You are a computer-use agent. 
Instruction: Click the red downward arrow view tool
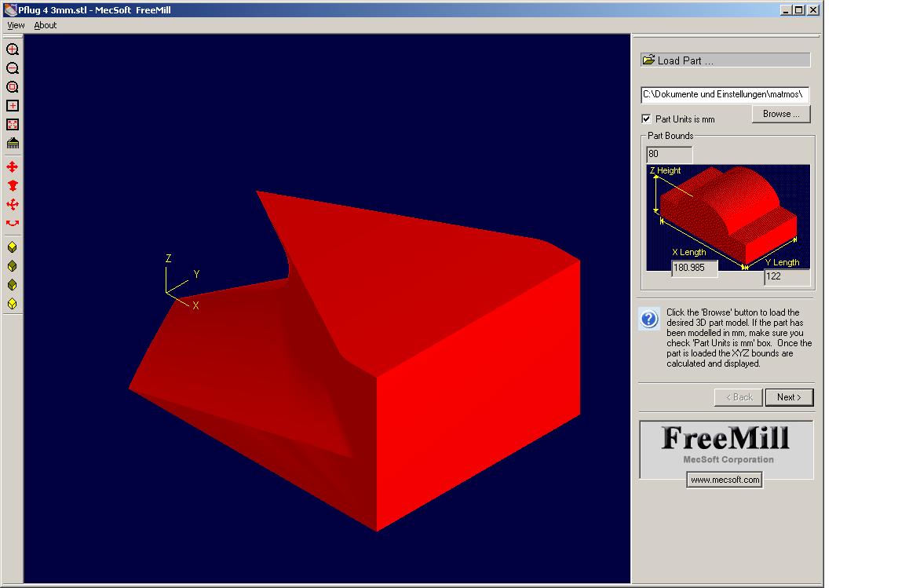click(x=13, y=185)
